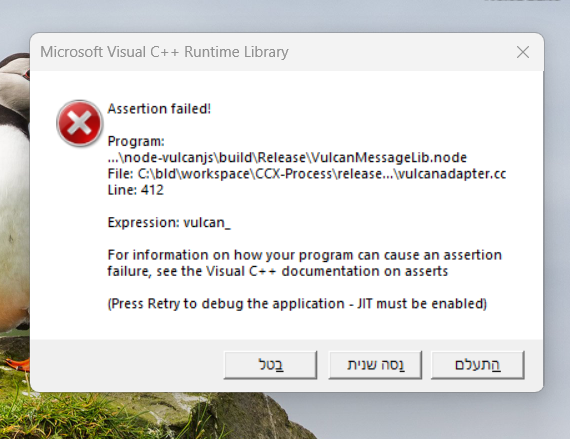The image size is (570, 439).
Task: Click the בטל (Abort) button
Action: click(x=270, y=365)
